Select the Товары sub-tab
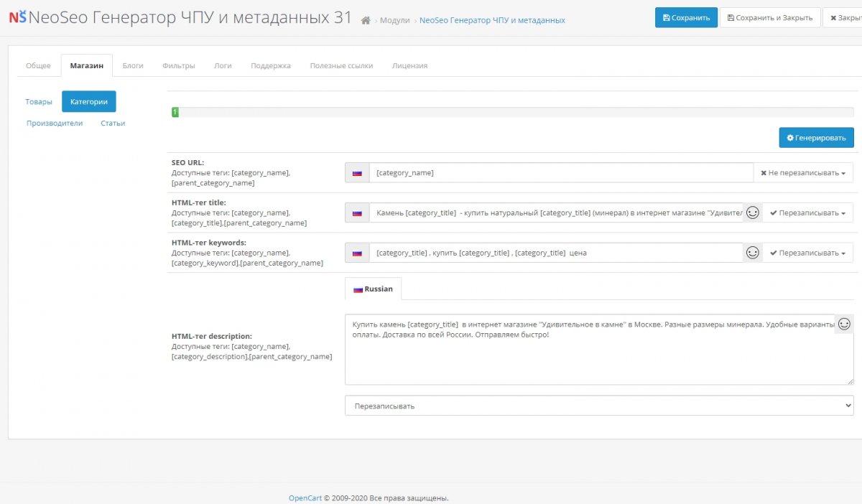The image size is (862, 504). click(x=39, y=102)
